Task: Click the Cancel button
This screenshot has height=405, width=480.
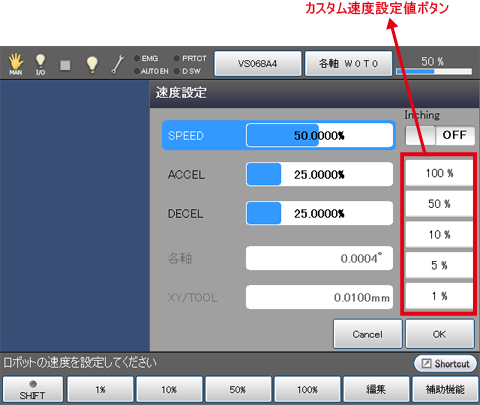Action: [368, 334]
